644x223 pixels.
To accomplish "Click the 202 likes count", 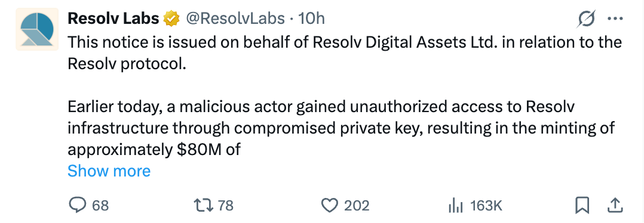I will 357,205.
